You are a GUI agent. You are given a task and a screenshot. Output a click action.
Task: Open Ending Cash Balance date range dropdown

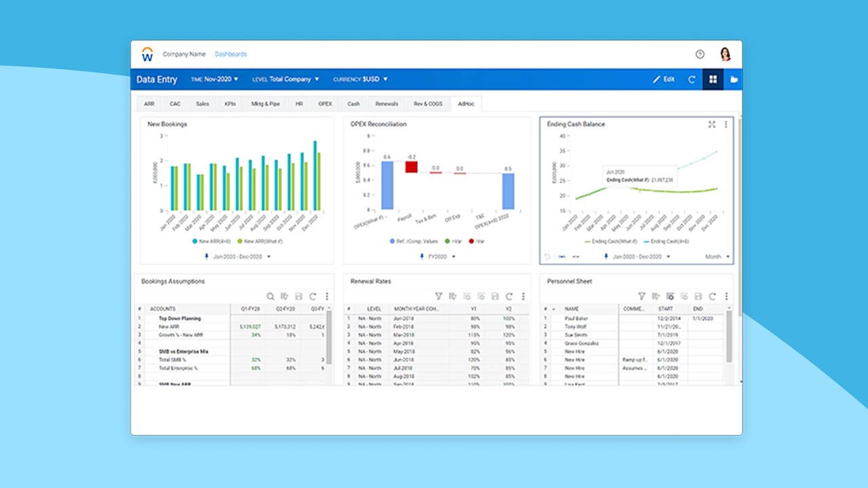click(x=641, y=257)
